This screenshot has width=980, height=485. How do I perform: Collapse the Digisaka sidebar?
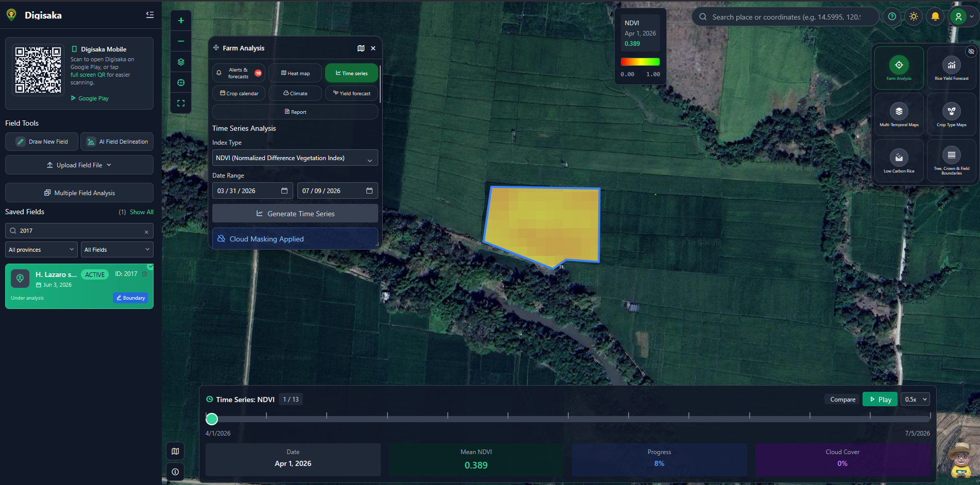(x=150, y=15)
